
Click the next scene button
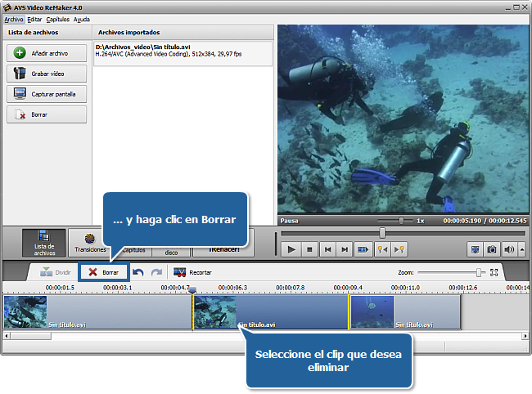[x=363, y=249]
